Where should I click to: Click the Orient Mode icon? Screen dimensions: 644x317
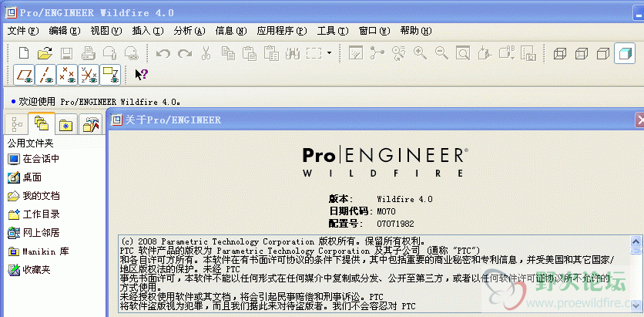pyautogui.click(x=398, y=53)
